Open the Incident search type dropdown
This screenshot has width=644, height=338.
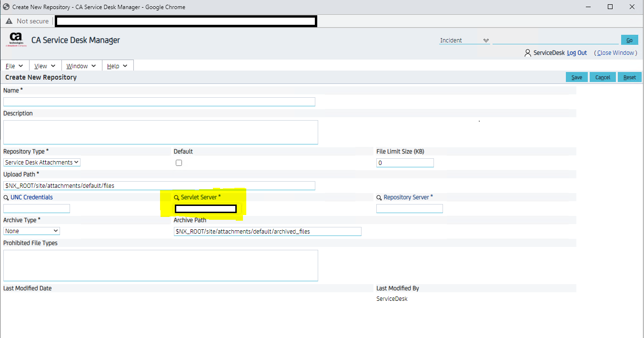(464, 41)
